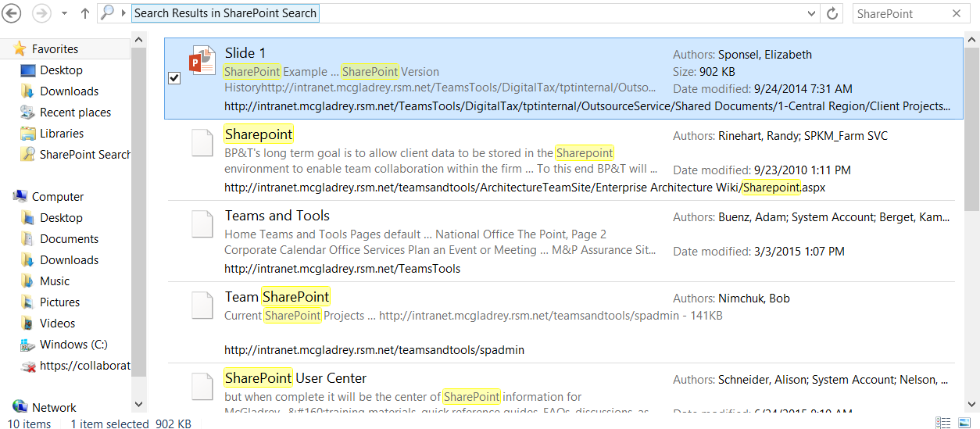980x429 pixels.
Task: Open the Music folder
Action: click(55, 281)
